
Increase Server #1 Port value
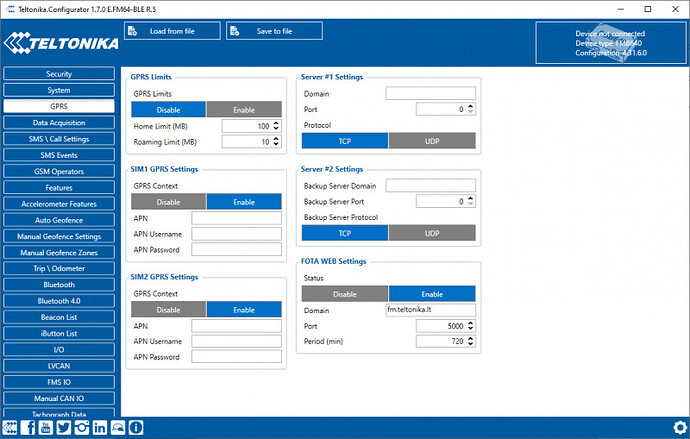tap(470, 106)
